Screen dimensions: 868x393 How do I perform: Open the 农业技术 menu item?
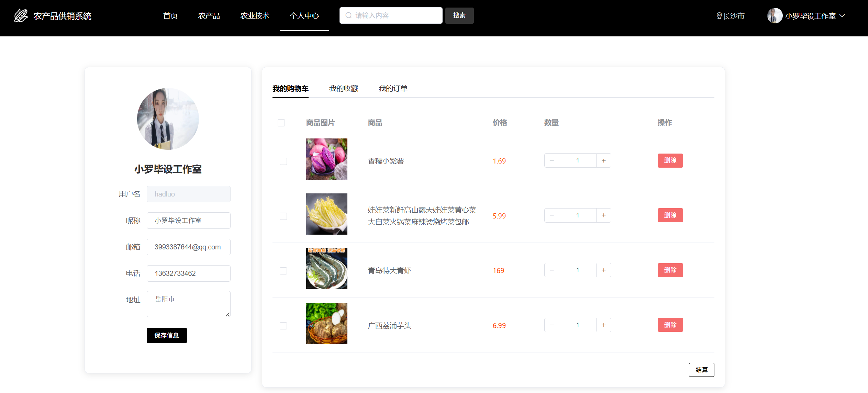pos(255,16)
